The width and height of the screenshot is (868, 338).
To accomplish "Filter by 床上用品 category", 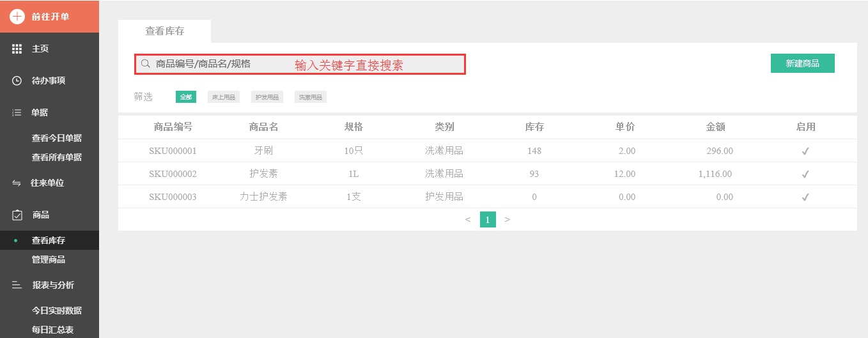I will [224, 97].
